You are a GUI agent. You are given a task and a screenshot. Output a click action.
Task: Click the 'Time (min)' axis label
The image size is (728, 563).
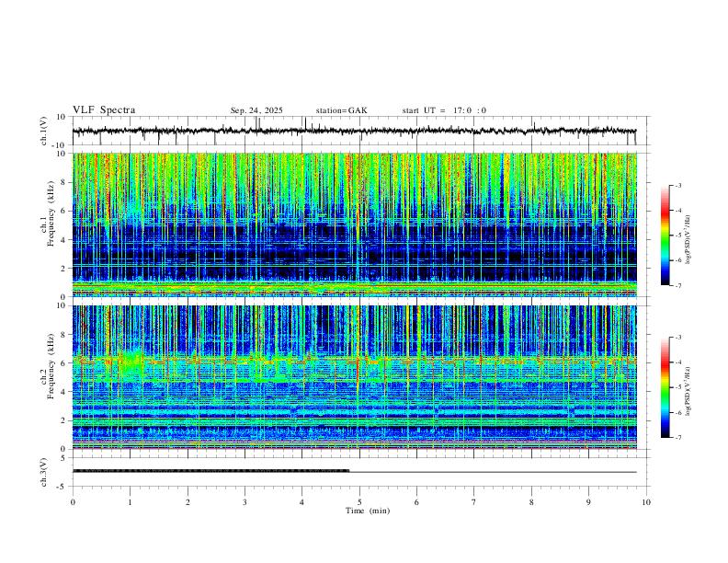click(368, 511)
